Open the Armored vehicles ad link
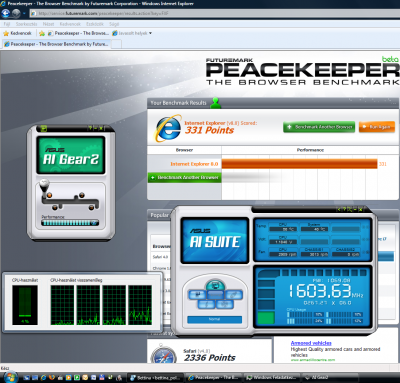 (x=311, y=343)
